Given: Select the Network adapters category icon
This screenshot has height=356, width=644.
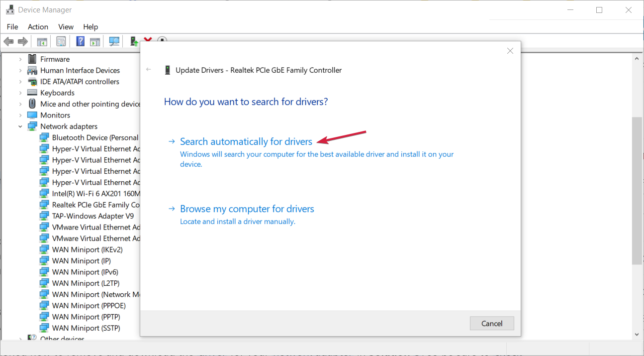Looking at the screenshot, I should (32, 126).
